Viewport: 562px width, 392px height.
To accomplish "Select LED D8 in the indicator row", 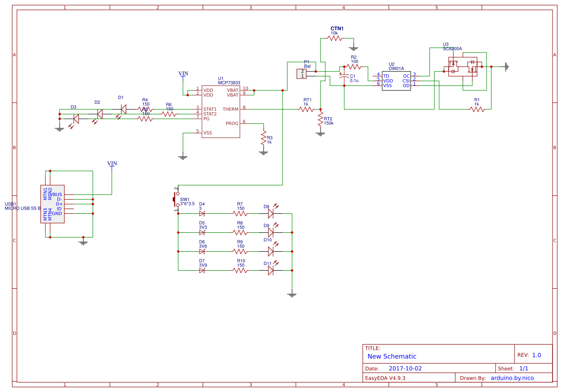I will pyautogui.click(x=271, y=213).
